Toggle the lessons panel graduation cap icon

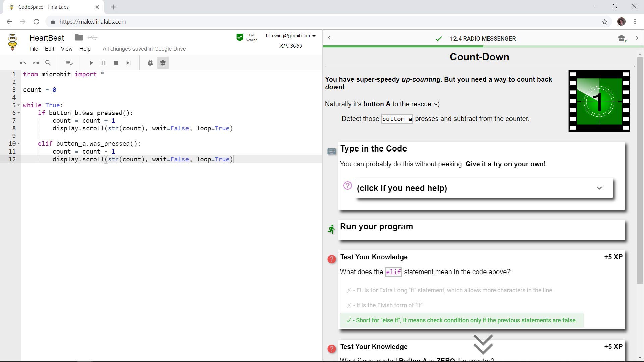[163, 63]
